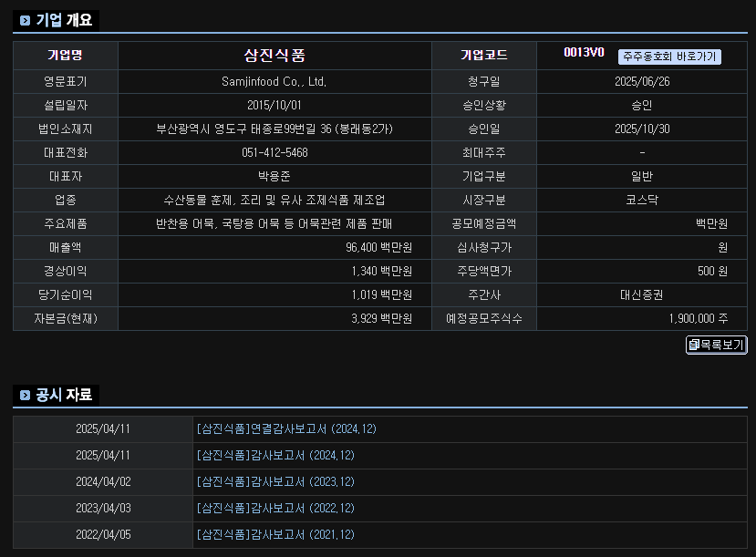The width and height of the screenshot is (756, 557).
Task: Open the 연결감사보고서 (2024.12) link
Action: [286, 428]
